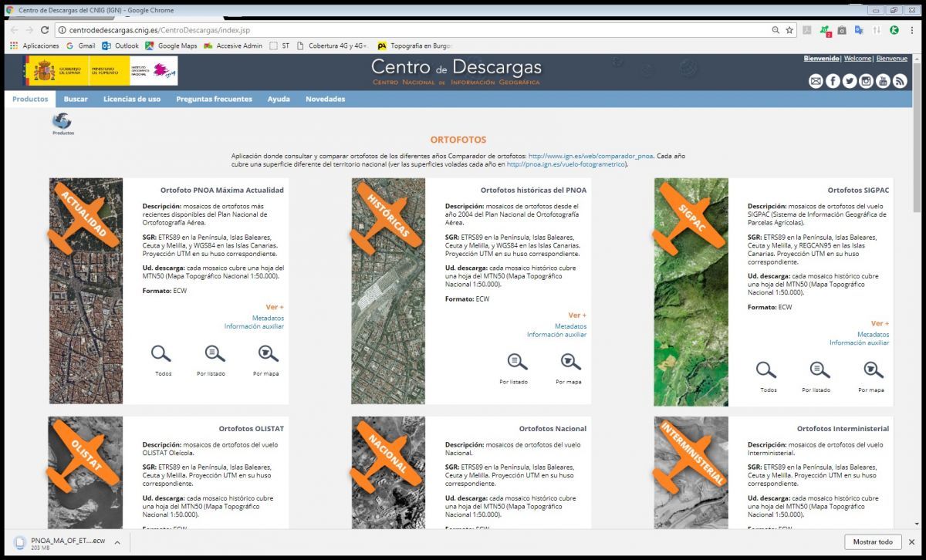Image resolution: width=926 pixels, height=560 pixels.
Task: Click the Productos globe icon
Action: point(63,121)
